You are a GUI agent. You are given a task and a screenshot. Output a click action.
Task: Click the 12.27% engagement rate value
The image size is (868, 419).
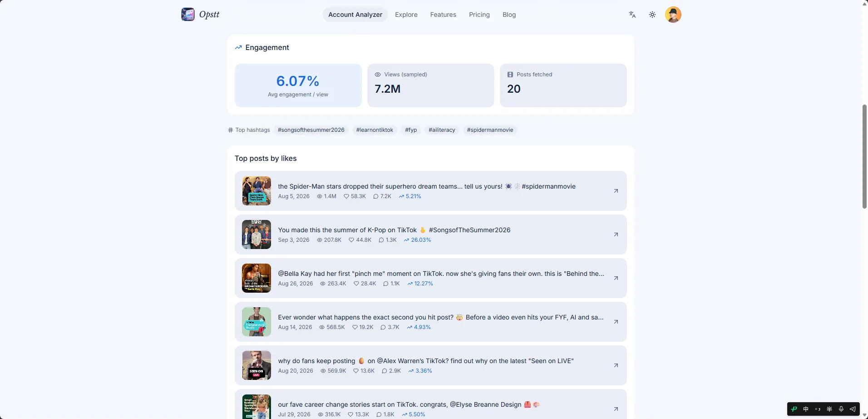click(424, 284)
